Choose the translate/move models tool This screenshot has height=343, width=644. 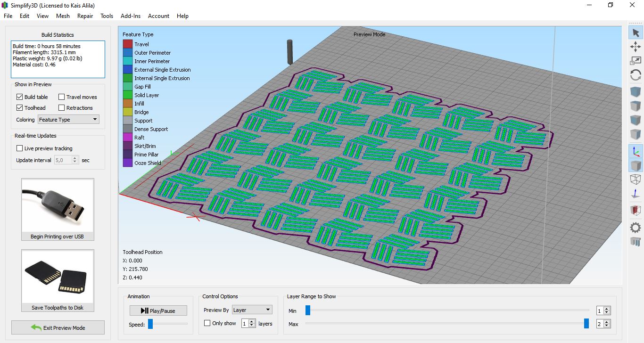(x=636, y=46)
